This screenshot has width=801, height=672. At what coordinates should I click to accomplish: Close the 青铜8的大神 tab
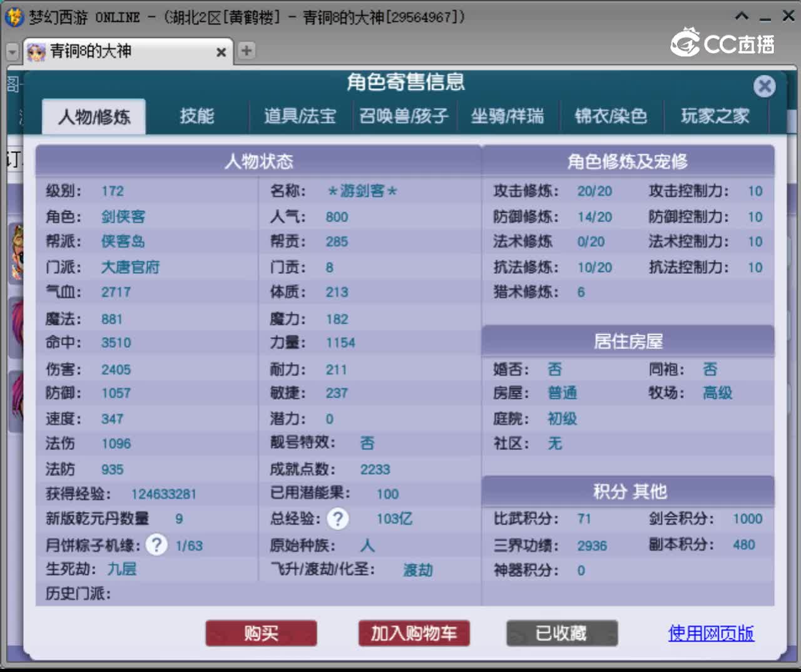point(221,53)
